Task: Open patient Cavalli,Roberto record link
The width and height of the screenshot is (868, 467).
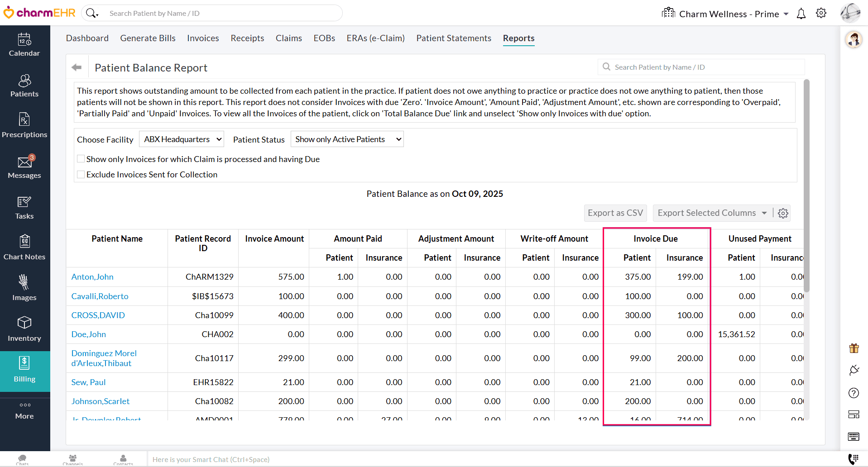Action: 100,296
